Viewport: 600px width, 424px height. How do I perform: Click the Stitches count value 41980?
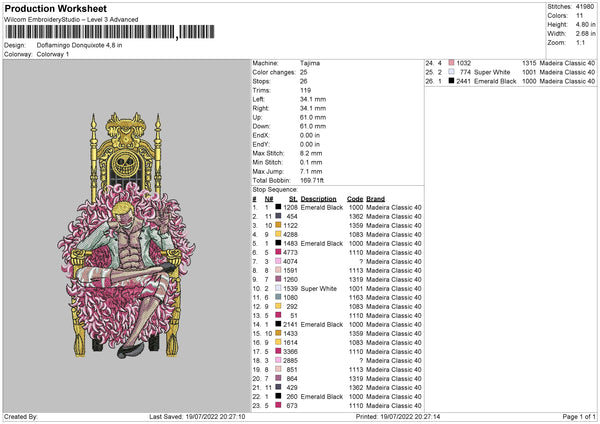585,7
